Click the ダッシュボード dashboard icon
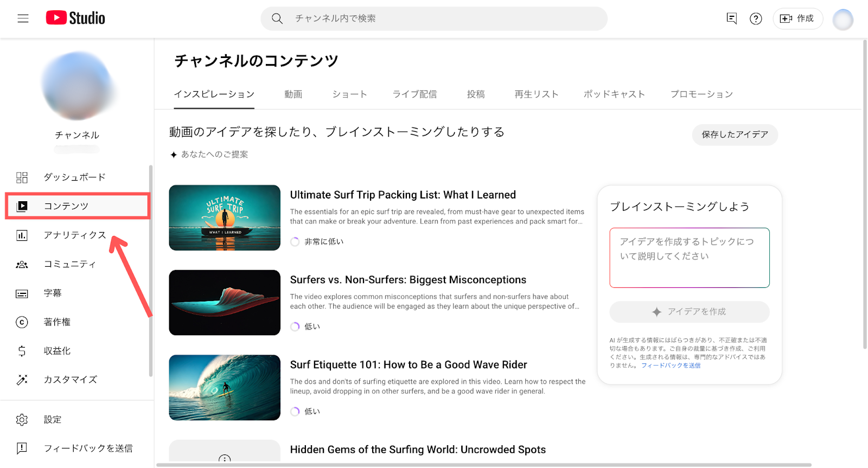Viewport: 868px width, 468px height. [22, 177]
